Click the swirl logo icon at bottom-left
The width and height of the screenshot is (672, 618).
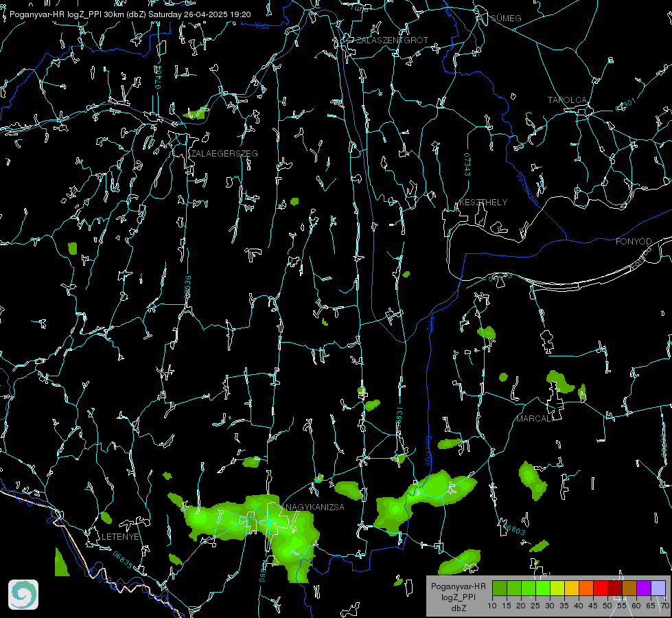(x=23, y=595)
